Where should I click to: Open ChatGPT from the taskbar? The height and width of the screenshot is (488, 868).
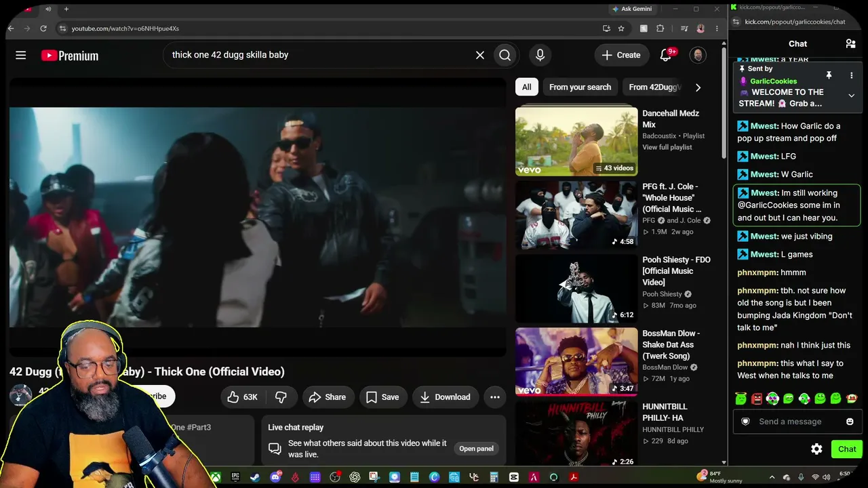355,477
